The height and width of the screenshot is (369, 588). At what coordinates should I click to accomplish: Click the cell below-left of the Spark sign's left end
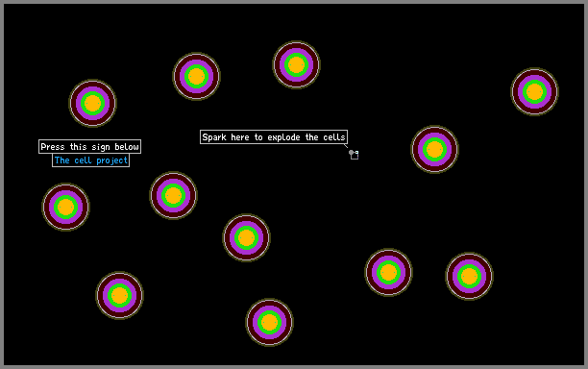tap(173, 195)
